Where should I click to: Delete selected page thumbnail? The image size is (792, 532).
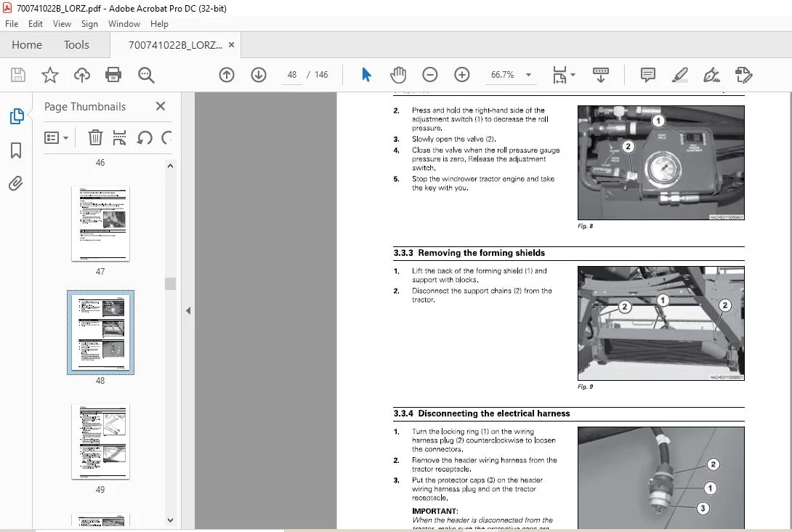click(95, 137)
